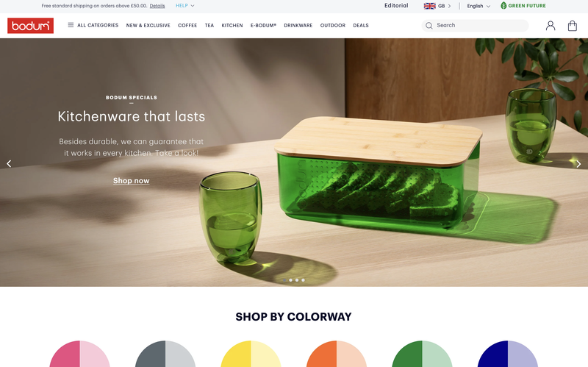The image size is (588, 367).
Task: Open shipping Details link
Action: click(157, 6)
